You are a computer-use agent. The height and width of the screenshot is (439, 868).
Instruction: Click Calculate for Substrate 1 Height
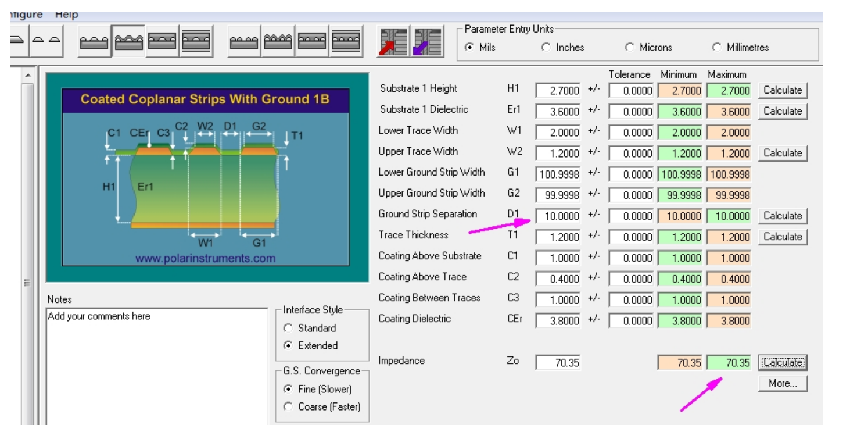pyautogui.click(x=782, y=90)
